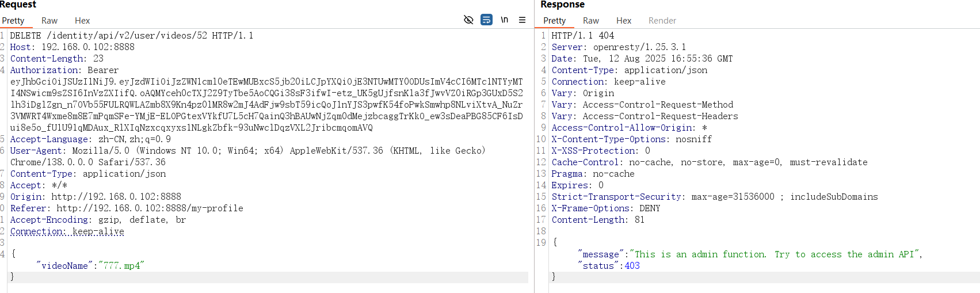Screen dimensions: 980x293
Task: Open the Request hamburger options menu
Action: [x=522, y=20]
